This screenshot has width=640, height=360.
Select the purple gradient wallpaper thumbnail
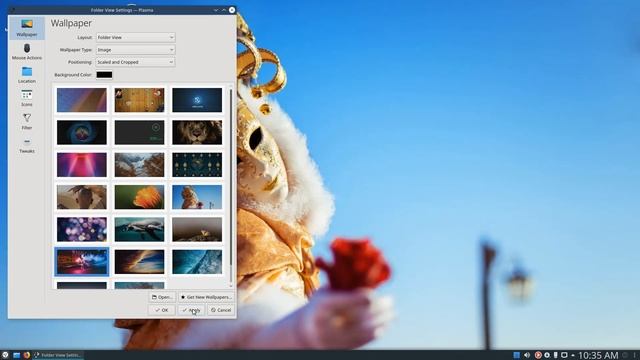82,100
